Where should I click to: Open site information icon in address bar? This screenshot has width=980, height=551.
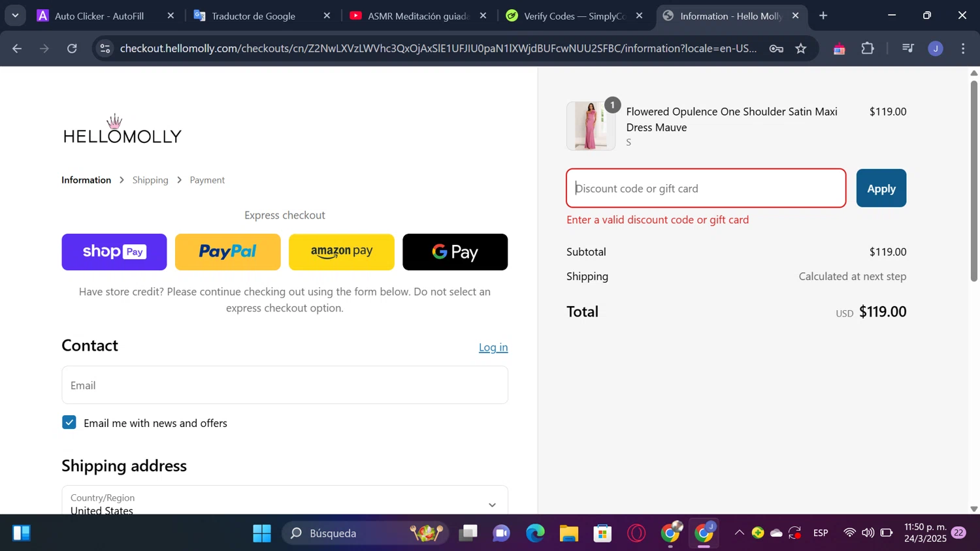point(106,48)
